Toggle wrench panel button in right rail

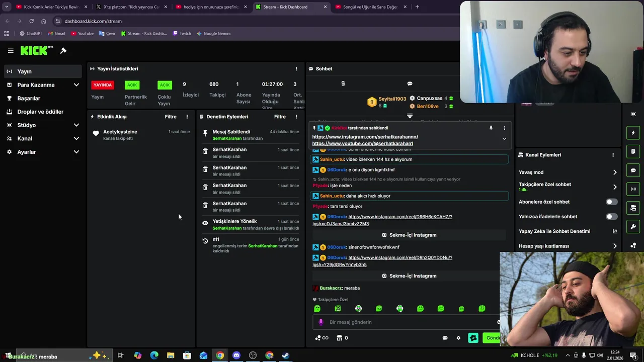(x=633, y=226)
